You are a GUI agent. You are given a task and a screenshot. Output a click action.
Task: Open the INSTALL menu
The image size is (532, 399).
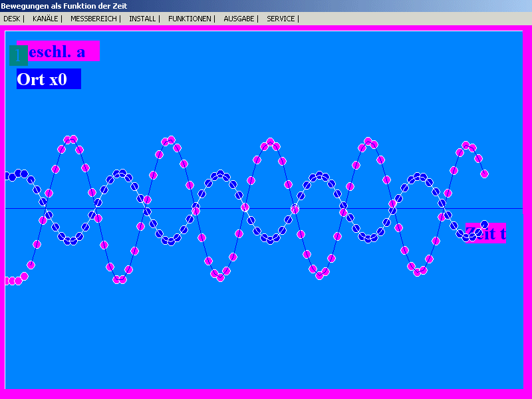[x=142, y=19]
